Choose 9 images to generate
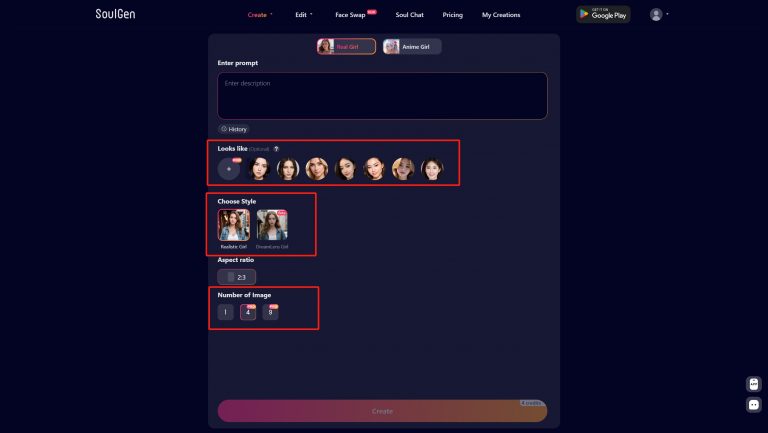 pyautogui.click(x=270, y=312)
